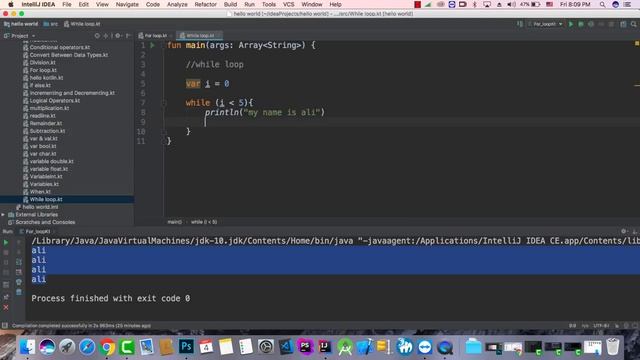The height and width of the screenshot is (360, 640).
Task: Click the while (i < 5) editor breadcrumb
Action: pyautogui.click(x=204, y=222)
